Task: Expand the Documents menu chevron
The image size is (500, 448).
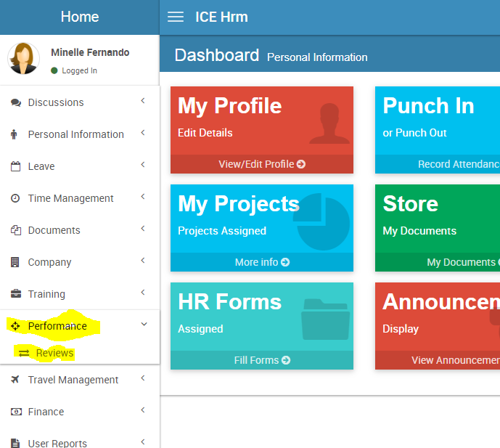Action: click(143, 229)
